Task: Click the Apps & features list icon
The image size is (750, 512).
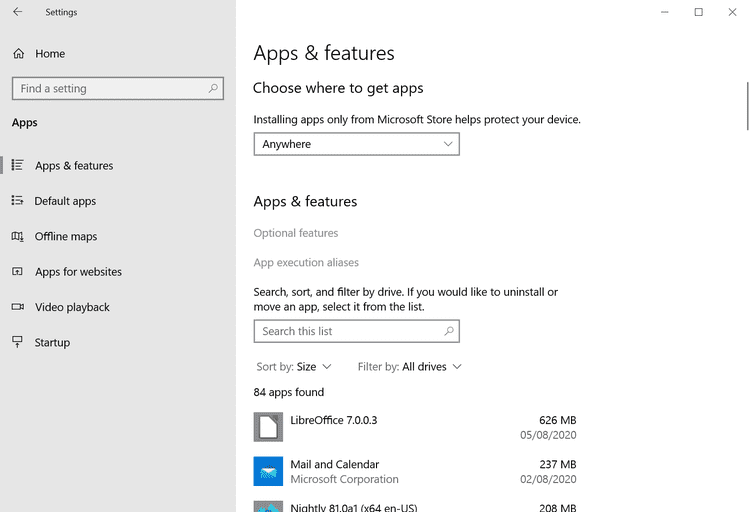Action: 18,165
